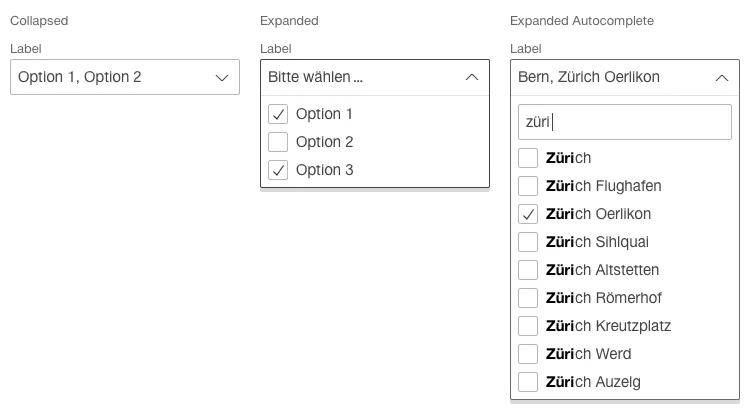750x414 pixels.
Task: Collapse the Bern, Zürich Oerlikon dropdown chevron
Action: coord(722,77)
